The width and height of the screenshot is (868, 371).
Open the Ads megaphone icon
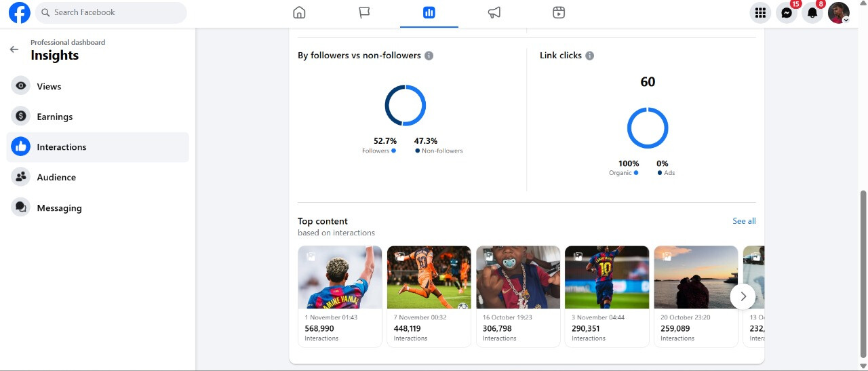pos(494,13)
